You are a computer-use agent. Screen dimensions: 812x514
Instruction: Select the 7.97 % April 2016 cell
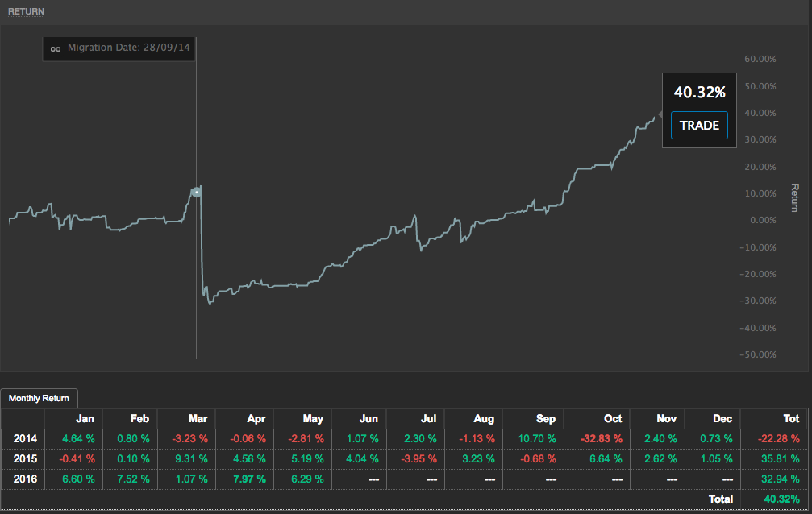tap(248, 479)
